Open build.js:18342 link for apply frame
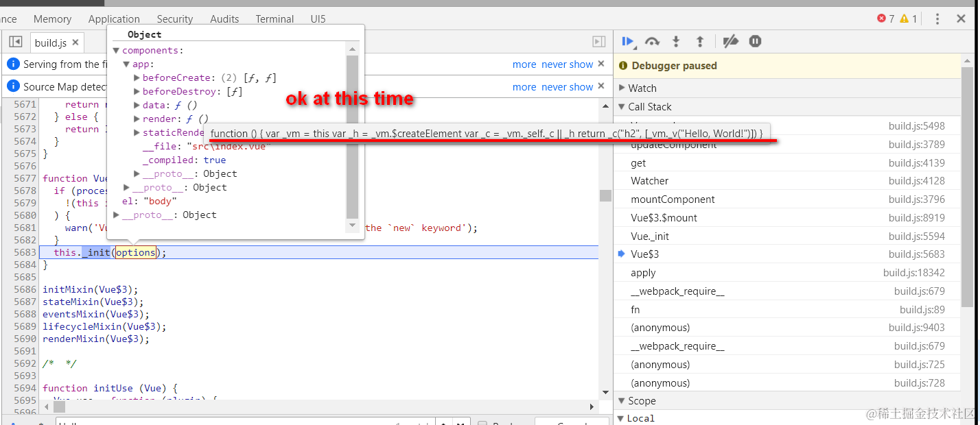The width and height of the screenshot is (980, 425). (x=914, y=273)
